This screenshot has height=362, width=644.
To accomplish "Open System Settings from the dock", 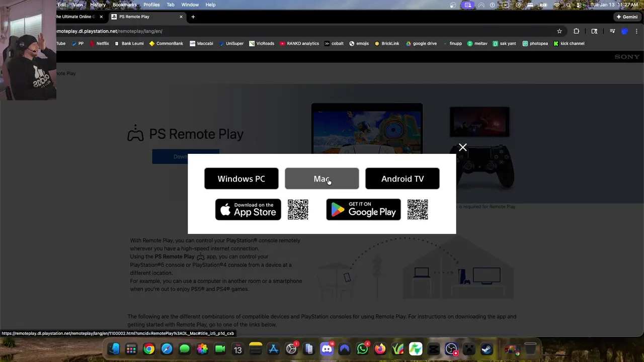I will [x=291, y=349].
